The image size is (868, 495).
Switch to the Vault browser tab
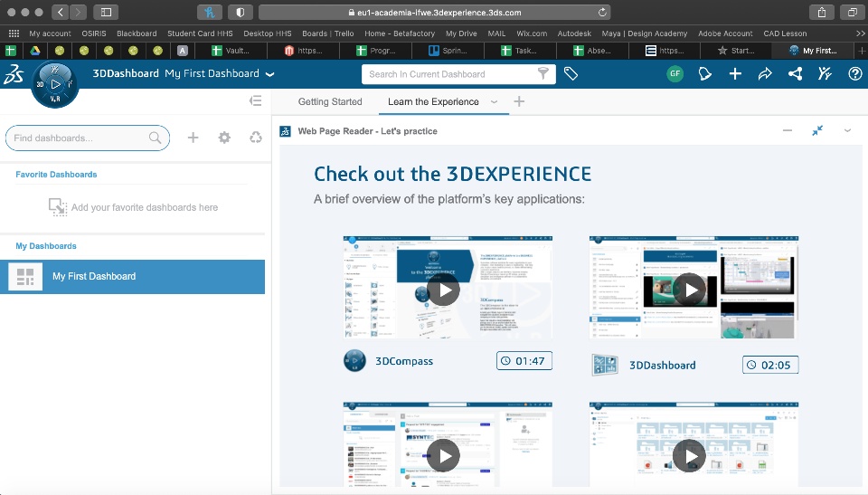click(232, 51)
